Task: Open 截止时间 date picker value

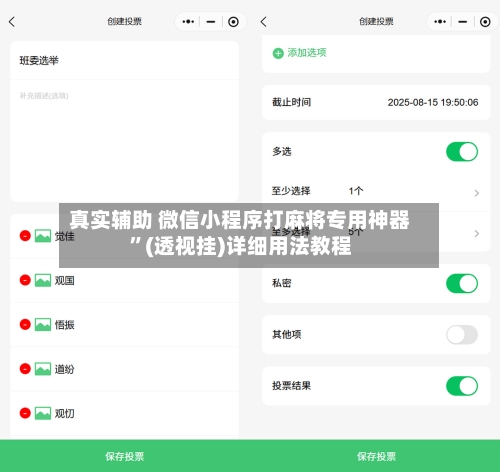Action: pyautogui.click(x=433, y=102)
